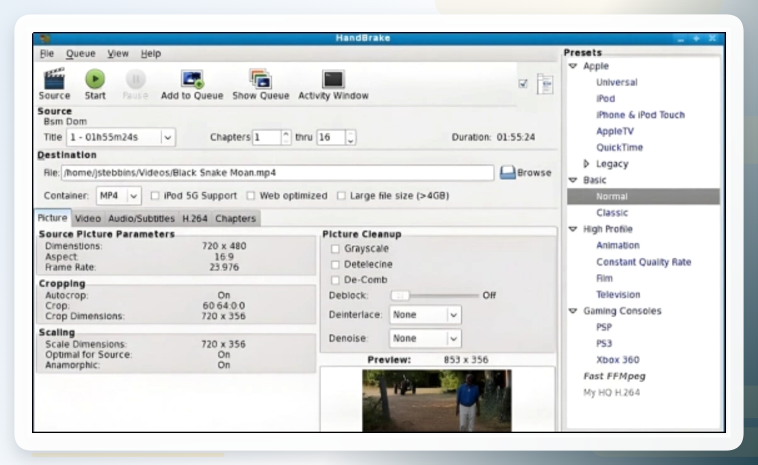Select the Film preset
The image size is (758, 465).
604,278
